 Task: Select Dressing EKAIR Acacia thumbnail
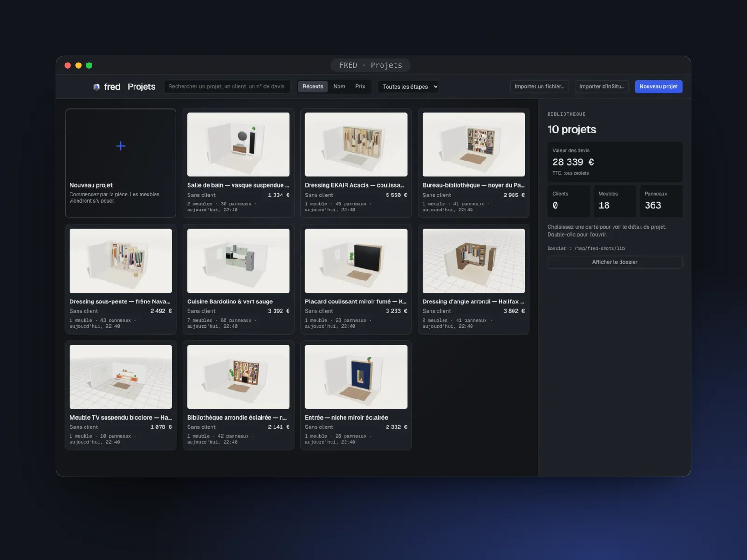[356, 145]
